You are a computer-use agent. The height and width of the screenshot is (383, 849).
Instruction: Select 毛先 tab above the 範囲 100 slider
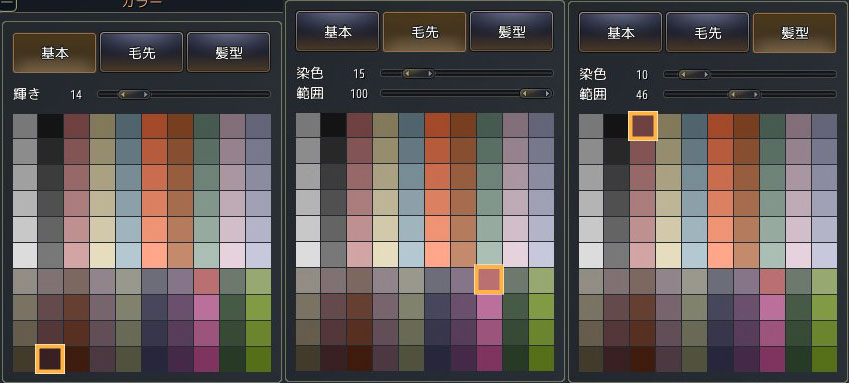(424, 32)
